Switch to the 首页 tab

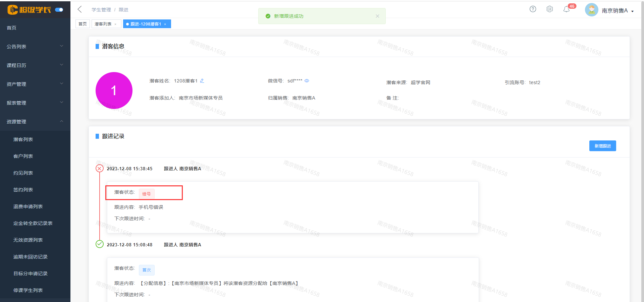click(83, 24)
